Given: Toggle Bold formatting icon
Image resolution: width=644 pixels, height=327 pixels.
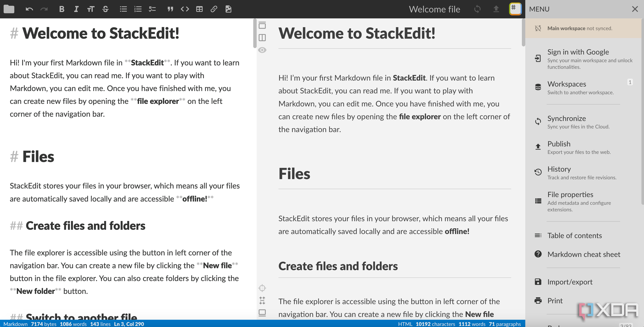Looking at the screenshot, I should pyautogui.click(x=62, y=8).
